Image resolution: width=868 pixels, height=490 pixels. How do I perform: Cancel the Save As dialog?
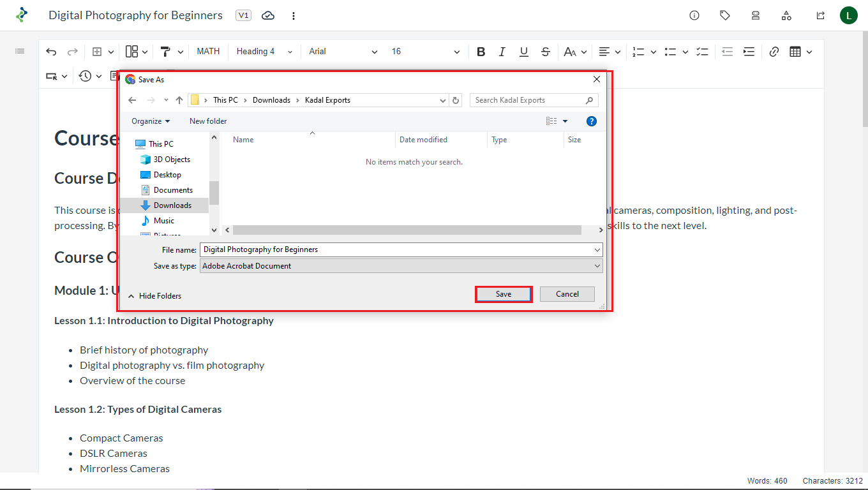coord(567,294)
